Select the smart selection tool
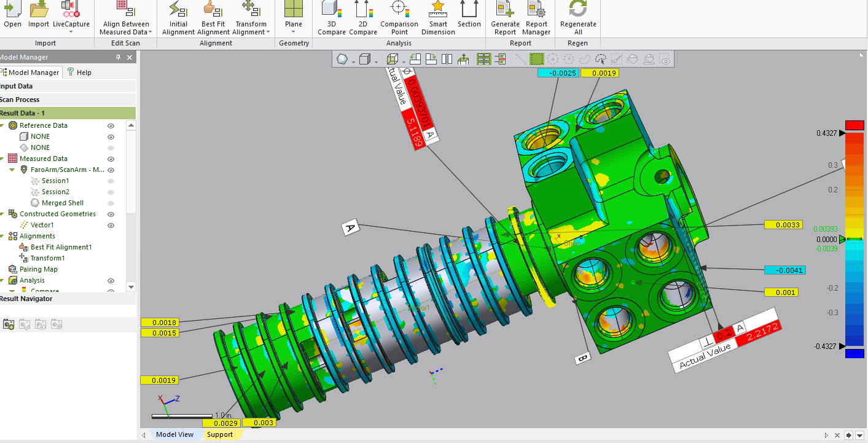868x443 pixels. 601,59
